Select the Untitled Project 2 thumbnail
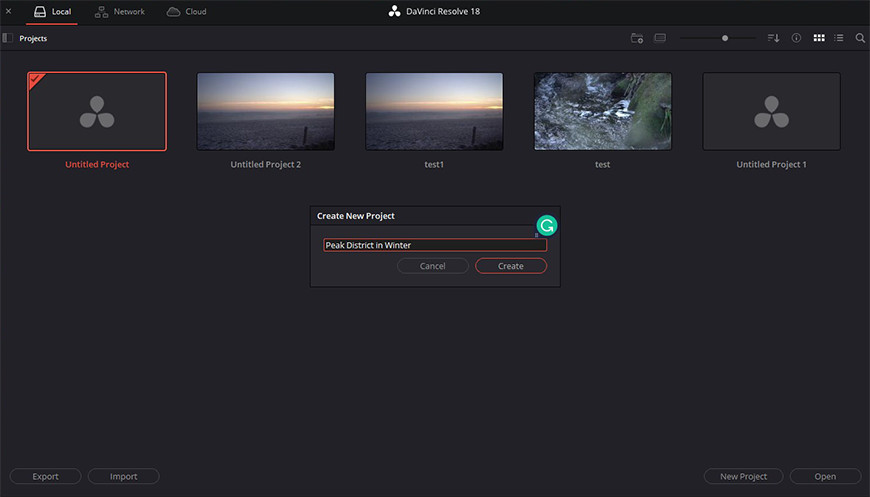 tap(266, 111)
